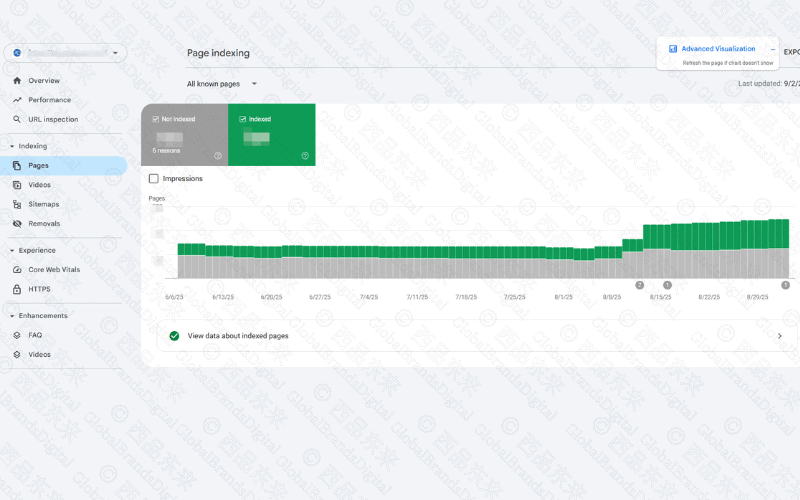Click the Sitemaps icon in sidebar
800x500 pixels.
(17, 204)
